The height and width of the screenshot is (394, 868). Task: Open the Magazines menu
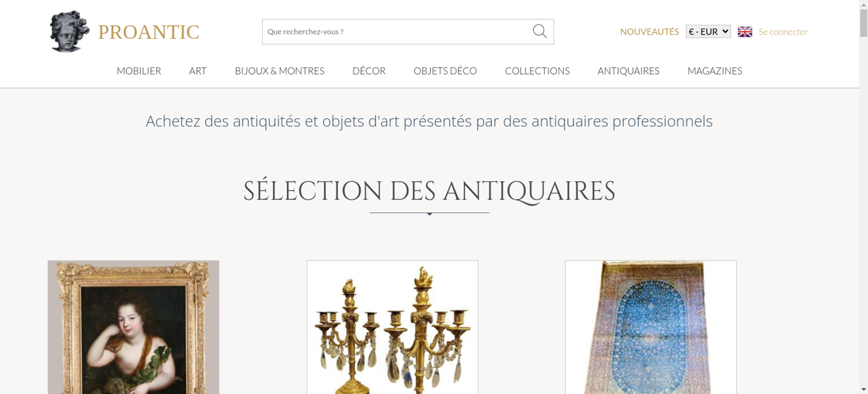click(715, 71)
